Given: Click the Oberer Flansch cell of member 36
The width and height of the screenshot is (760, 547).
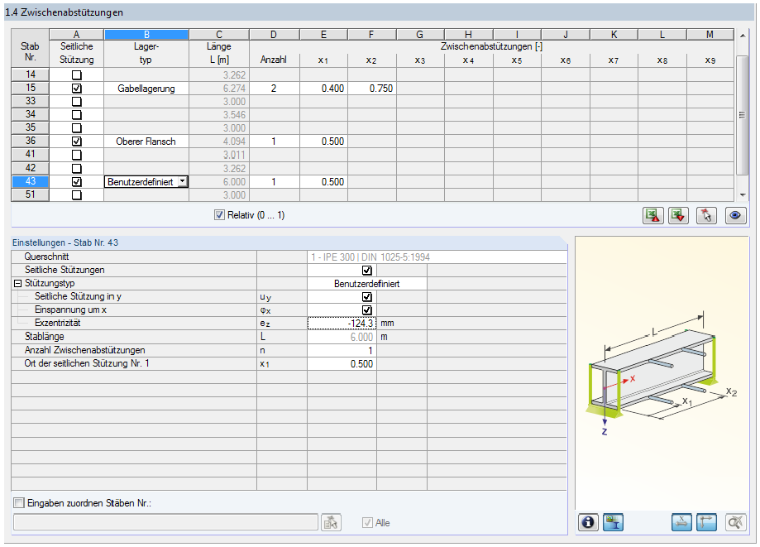Looking at the screenshot, I should [146, 141].
